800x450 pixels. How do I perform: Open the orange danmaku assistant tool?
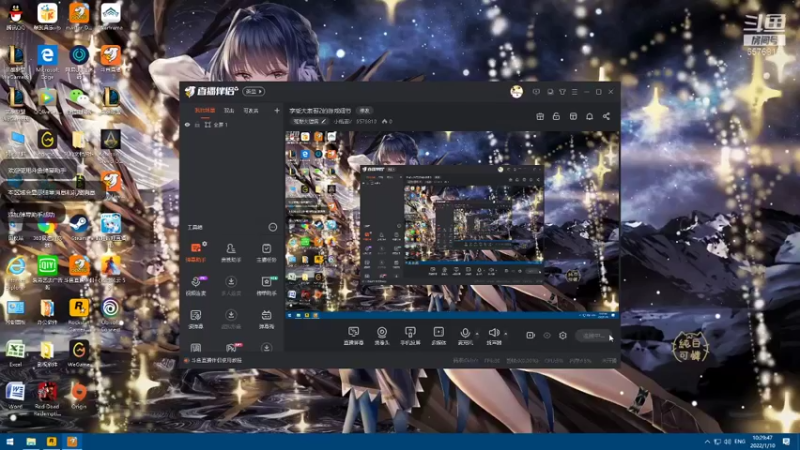pos(196,252)
